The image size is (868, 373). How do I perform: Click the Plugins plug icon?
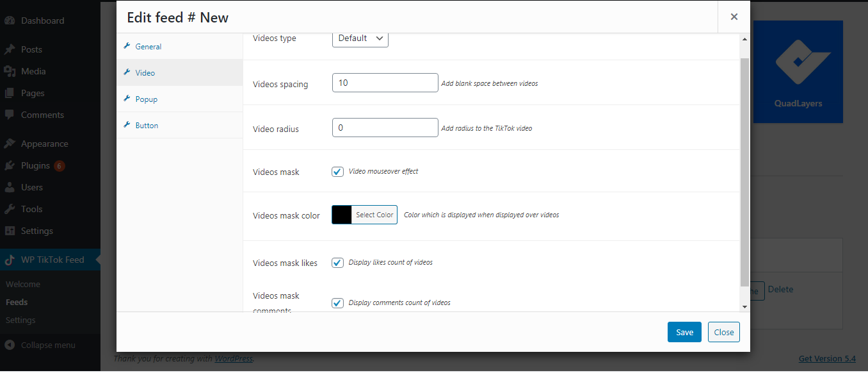click(10, 165)
